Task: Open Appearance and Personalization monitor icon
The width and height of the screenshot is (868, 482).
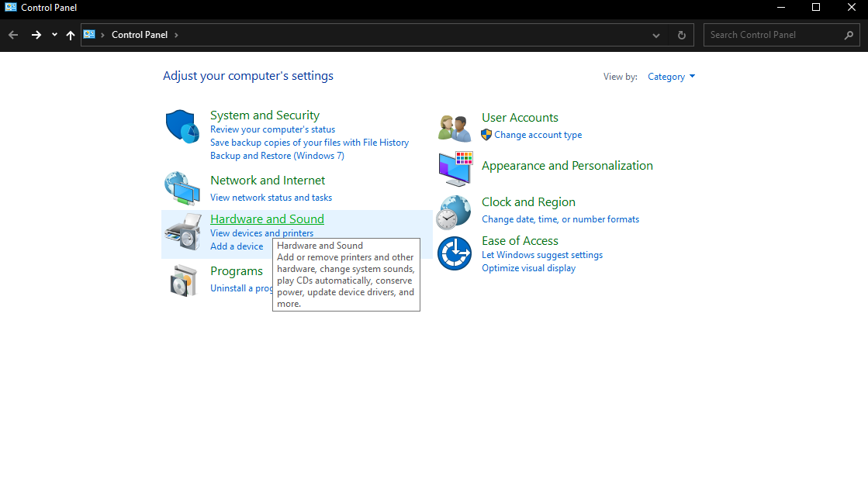Action: click(x=455, y=168)
